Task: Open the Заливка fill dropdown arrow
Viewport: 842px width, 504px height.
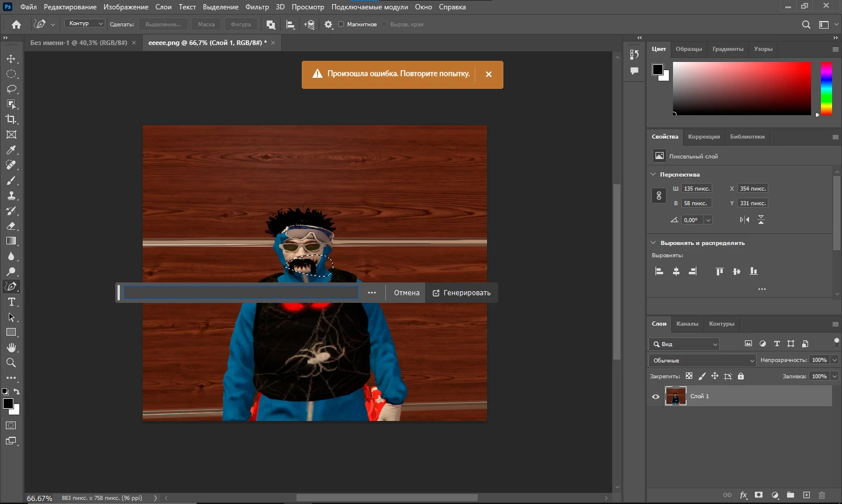Action: (835, 377)
